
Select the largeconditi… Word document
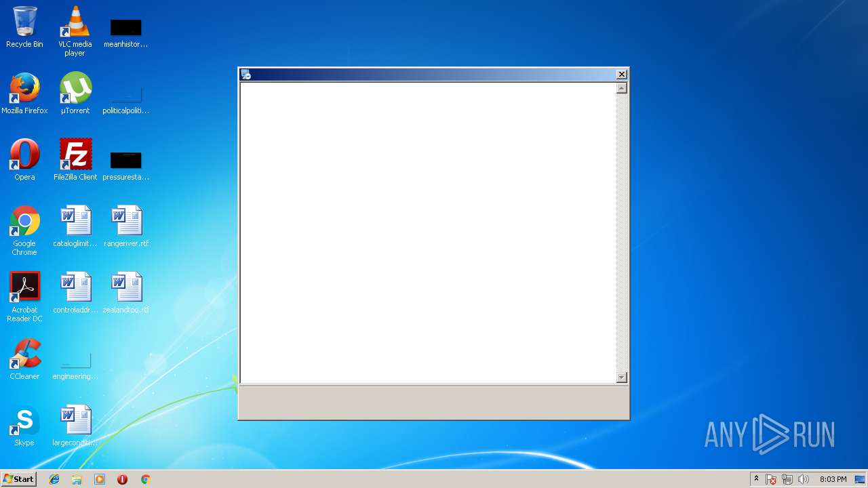75,426
